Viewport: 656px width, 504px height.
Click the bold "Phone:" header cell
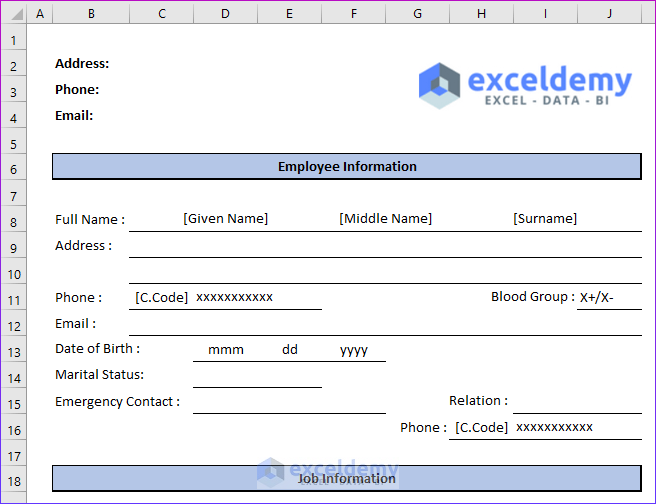[x=77, y=90]
